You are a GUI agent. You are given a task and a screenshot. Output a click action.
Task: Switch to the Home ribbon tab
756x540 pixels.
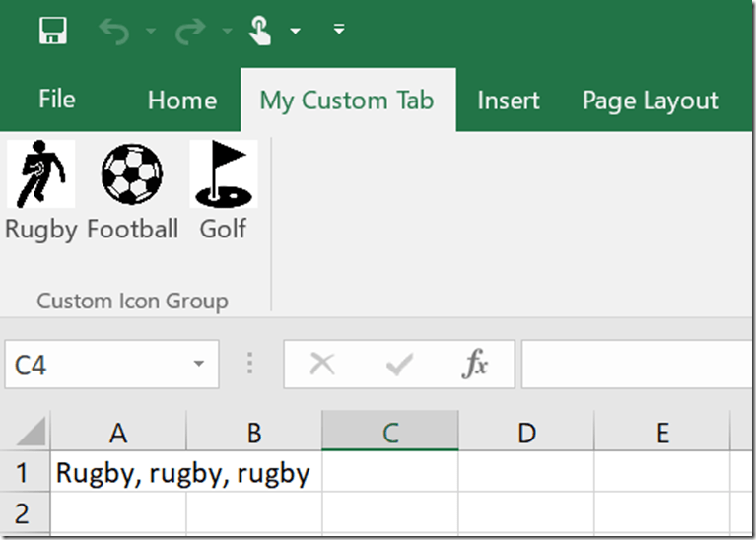pos(181,101)
